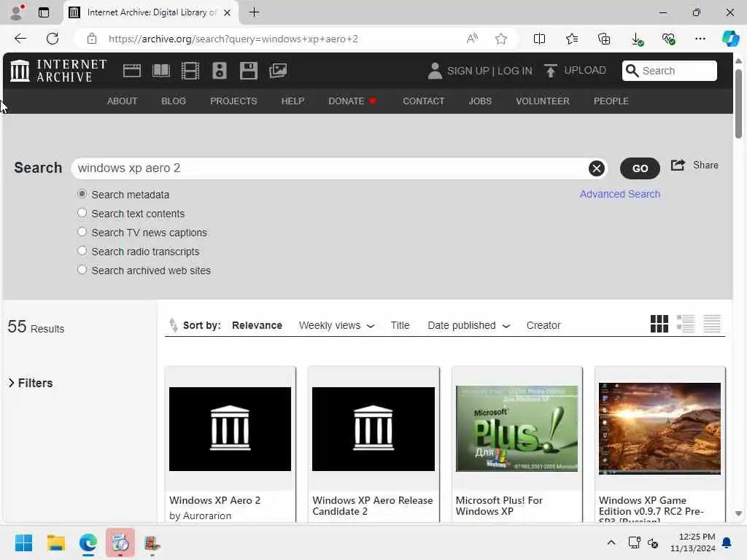Screen dimensions: 747x560
Task: Open the Copilot sidebar icon
Action: [x=730, y=39]
